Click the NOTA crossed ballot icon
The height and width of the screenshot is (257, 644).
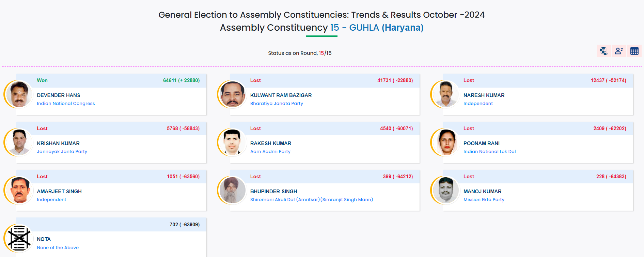point(19,238)
